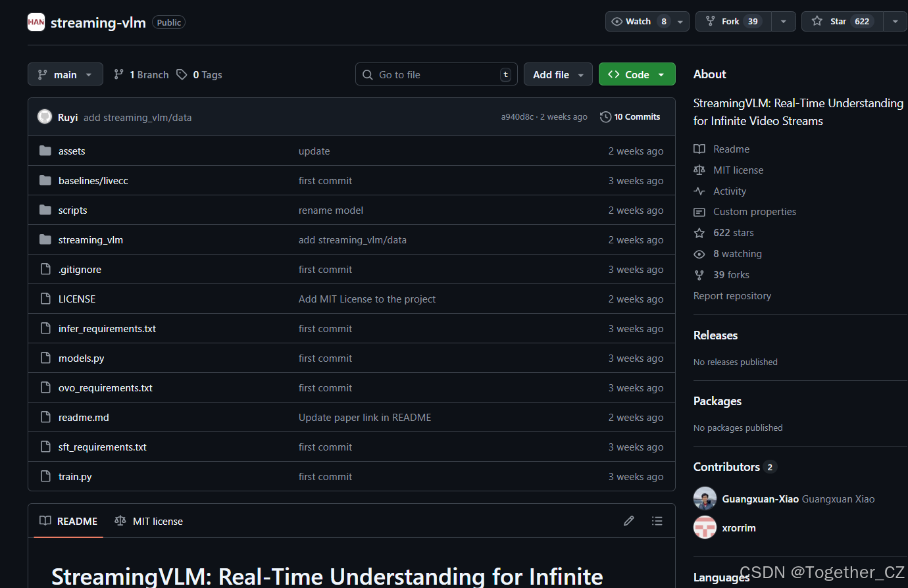Viewport: 908px width, 588px height.
Task: Open the Code dropdown caret
Action: click(660, 74)
